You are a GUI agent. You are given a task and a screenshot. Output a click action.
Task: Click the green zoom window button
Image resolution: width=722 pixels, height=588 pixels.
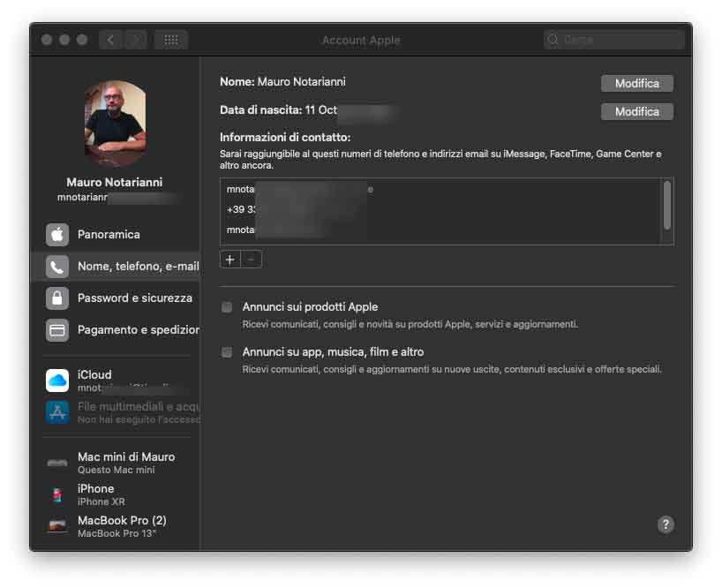pos(82,40)
